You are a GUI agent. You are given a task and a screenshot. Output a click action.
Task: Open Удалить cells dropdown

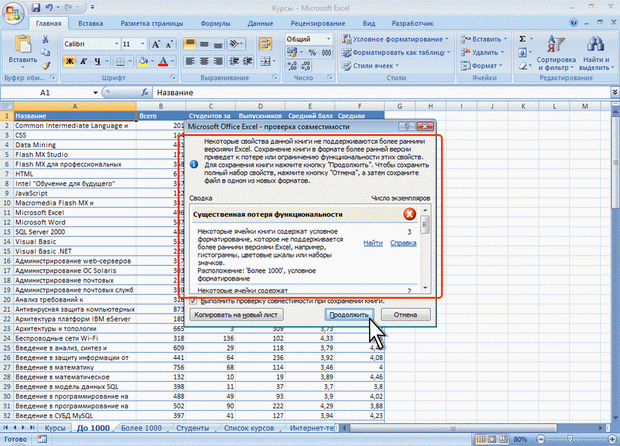[x=482, y=52]
